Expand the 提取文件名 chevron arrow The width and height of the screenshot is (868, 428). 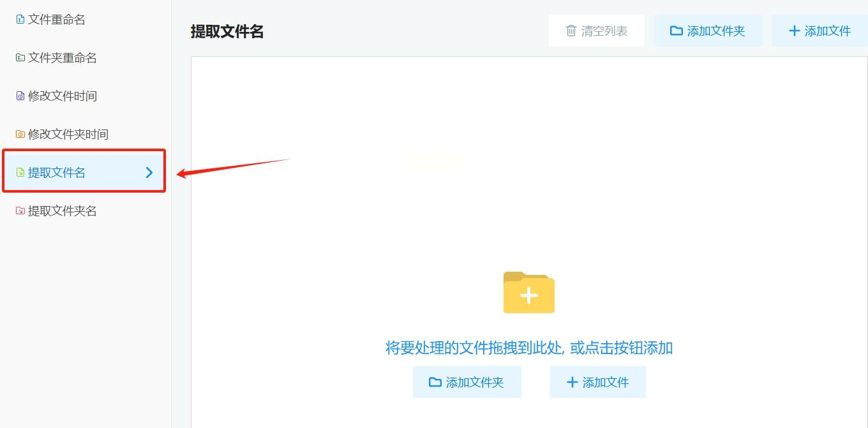pyautogui.click(x=149, y=172)
